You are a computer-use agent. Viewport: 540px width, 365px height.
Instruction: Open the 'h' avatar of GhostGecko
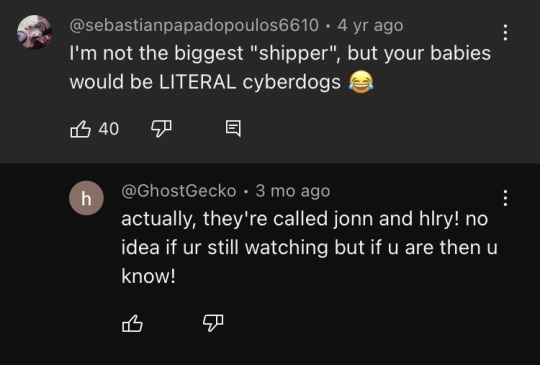(x=86, y=198)
